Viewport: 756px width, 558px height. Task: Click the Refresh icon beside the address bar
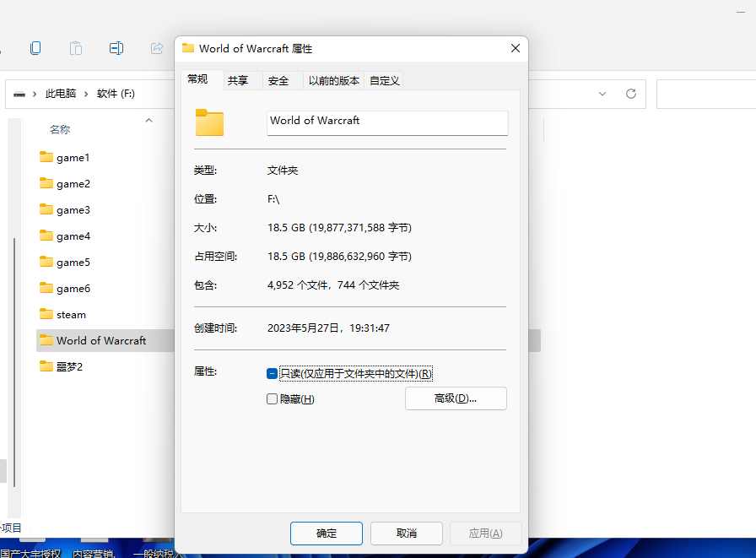click(630, 94)
